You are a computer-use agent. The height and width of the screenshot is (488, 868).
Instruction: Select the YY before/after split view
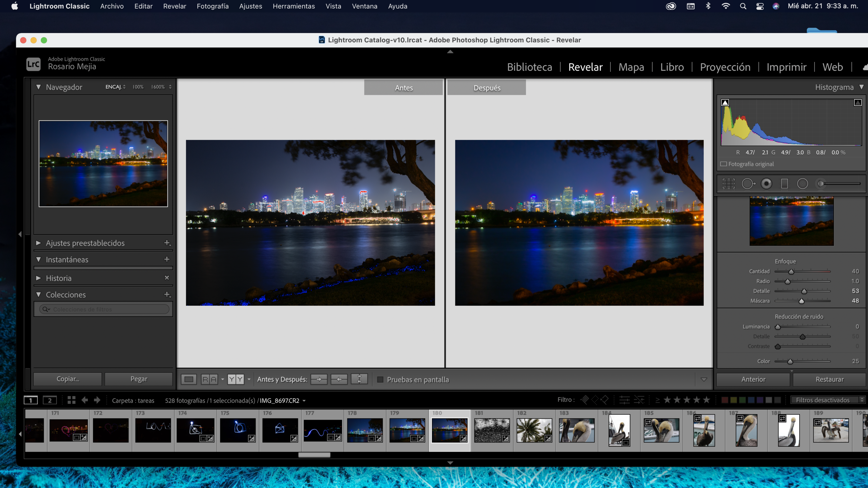point(235,379)
